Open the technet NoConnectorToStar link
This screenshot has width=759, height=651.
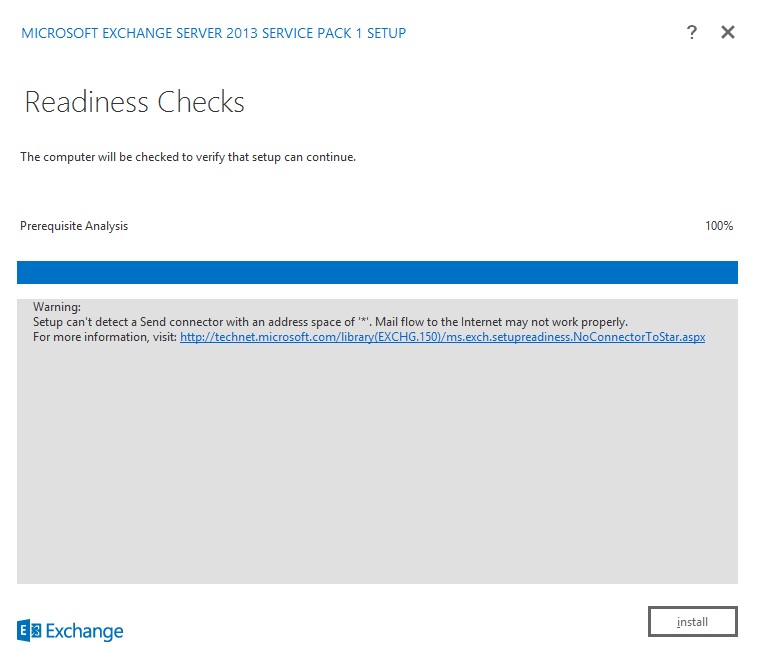(x=442, y=337)
